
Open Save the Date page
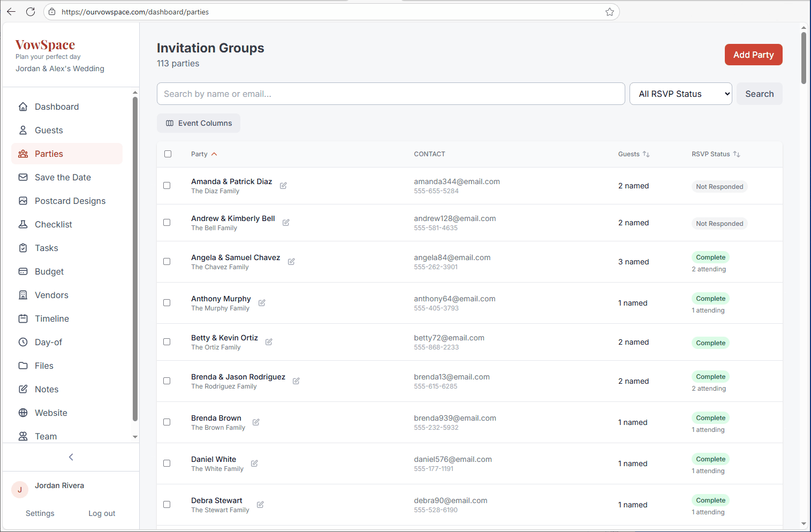63,177
